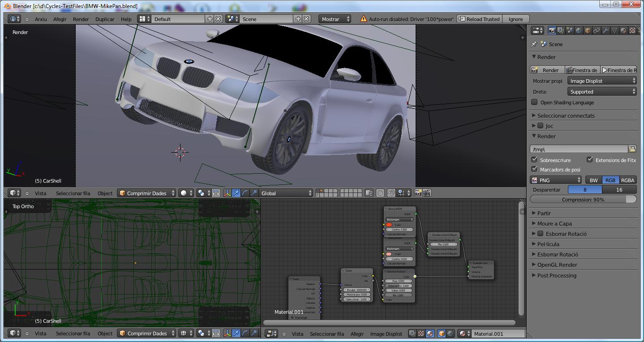Select BW color mode

coord(593,180)
